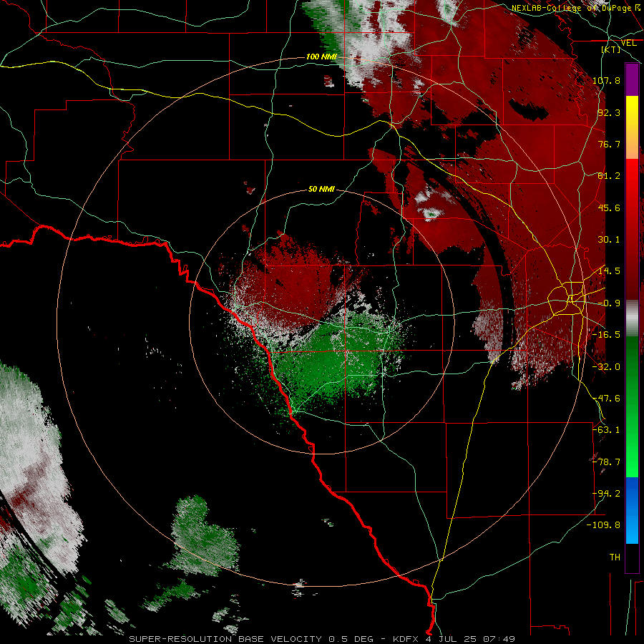Click the 14.5 value on velocity scale
Screen dimensions: 644x644
609,271
